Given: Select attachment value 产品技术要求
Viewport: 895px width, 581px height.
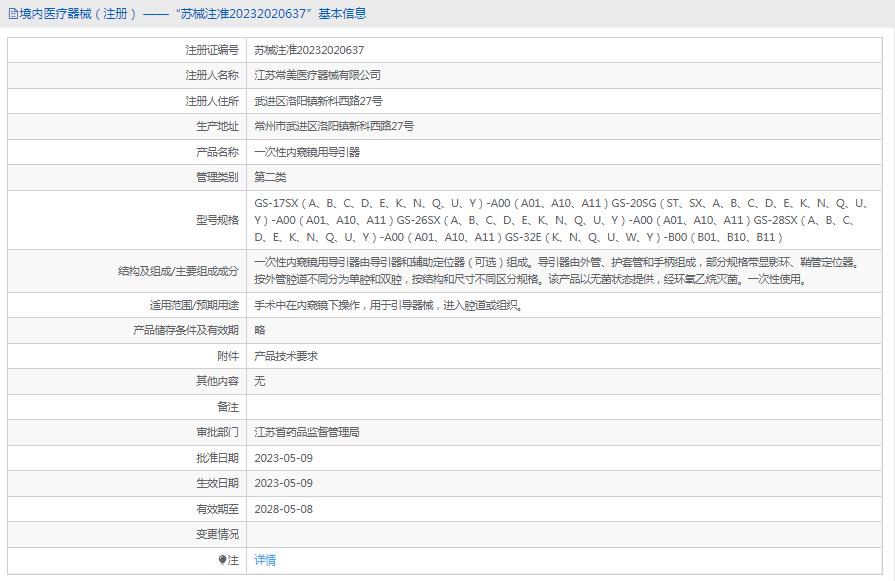Looking at the screenshot, I should 286,356.
